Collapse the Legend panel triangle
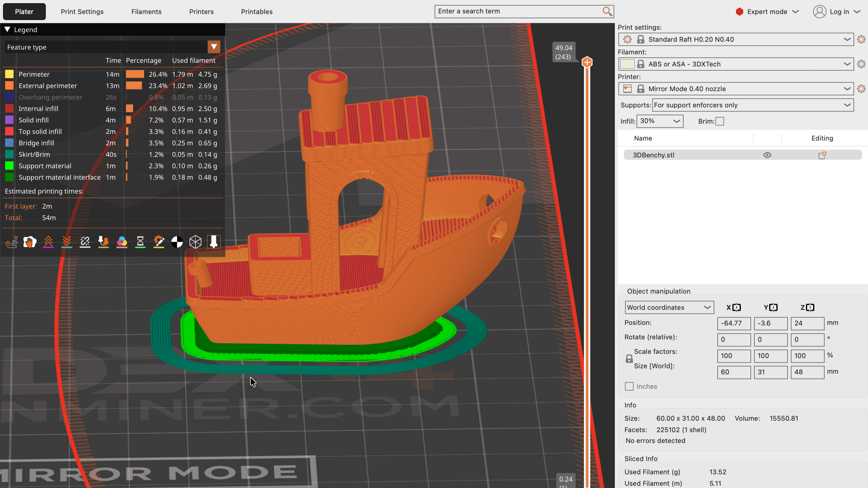This screenshot has height=488, width=868. pos(7,30)
